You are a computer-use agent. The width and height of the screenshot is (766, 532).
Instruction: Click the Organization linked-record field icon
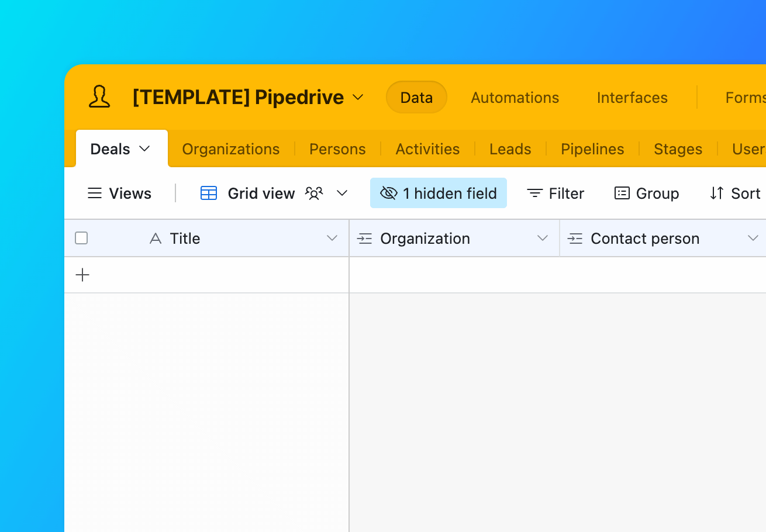tap(365, 239)
